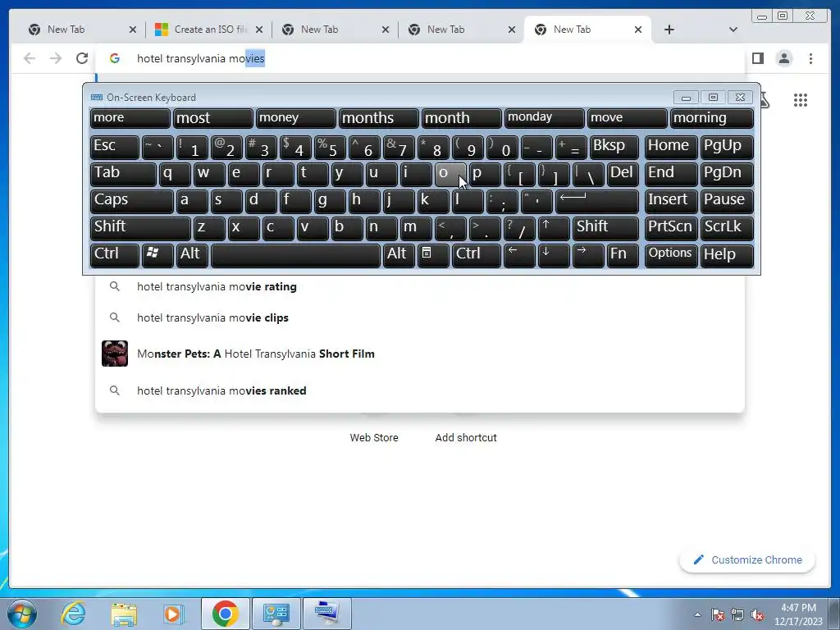This screenshot has height=630, width=840.
Task: Click the space bar key
Action: pyautogui.click(x=295, y=255)
